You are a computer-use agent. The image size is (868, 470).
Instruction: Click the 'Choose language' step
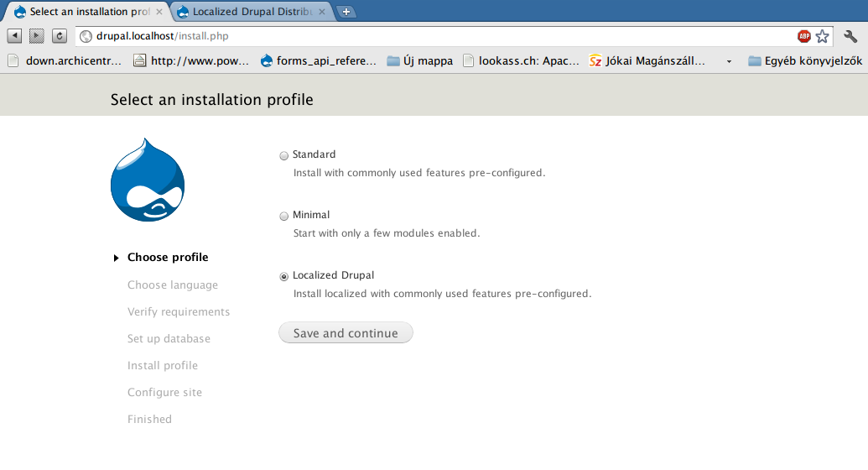173,285
